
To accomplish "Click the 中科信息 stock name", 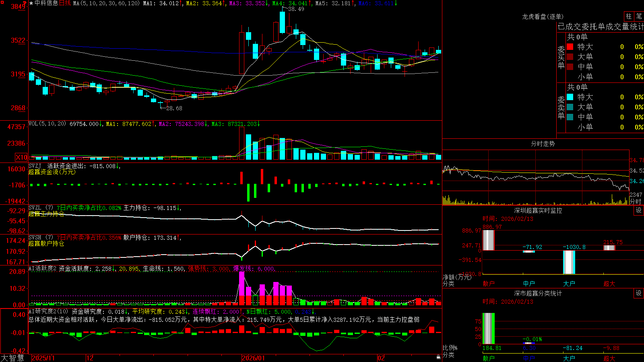I will coord(46,3).
